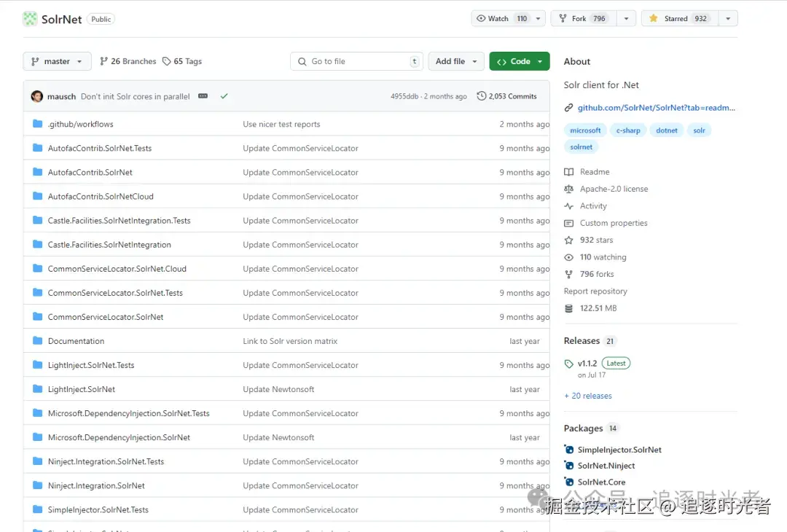
Task: Click the SolrNet repository avatar icon
Action: tap(30, 19)
